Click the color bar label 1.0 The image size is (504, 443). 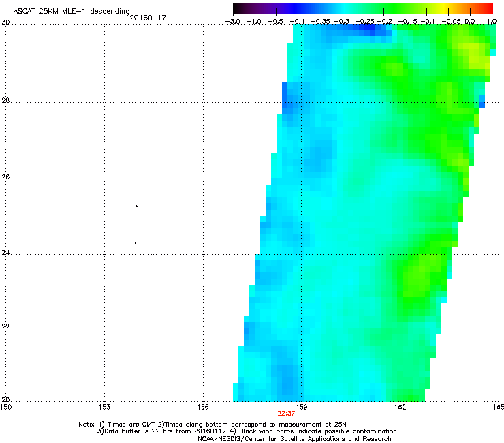[x=492, y=22]
